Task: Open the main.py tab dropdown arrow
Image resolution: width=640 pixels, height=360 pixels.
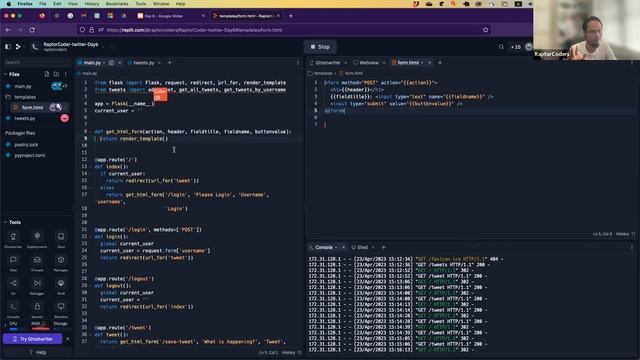Action: tap(104, 62)
